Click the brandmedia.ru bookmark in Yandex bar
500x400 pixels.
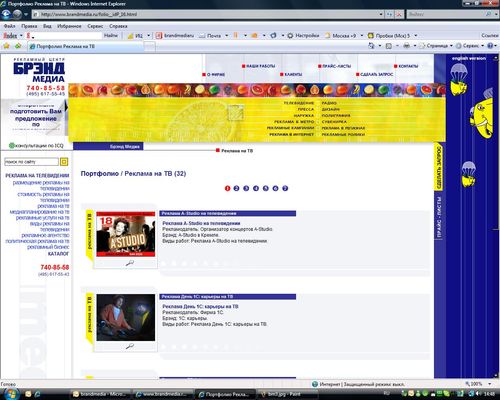[175, 35]
